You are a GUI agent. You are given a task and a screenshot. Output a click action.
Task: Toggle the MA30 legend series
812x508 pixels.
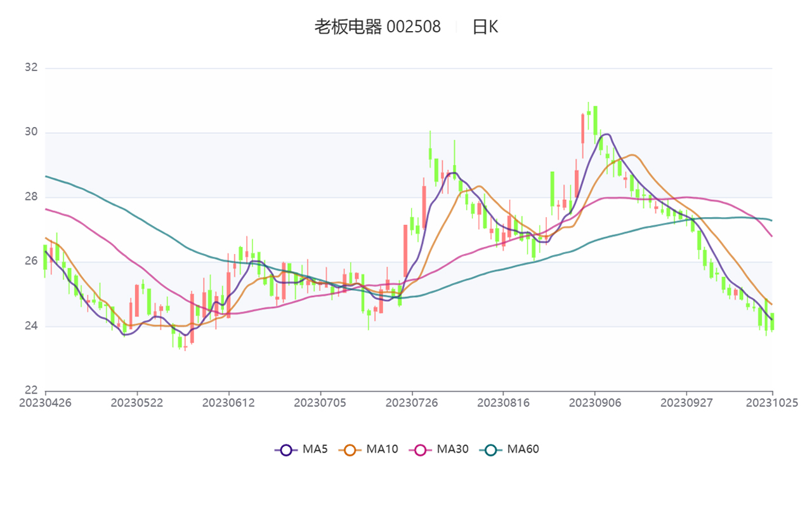coord(439,449)
